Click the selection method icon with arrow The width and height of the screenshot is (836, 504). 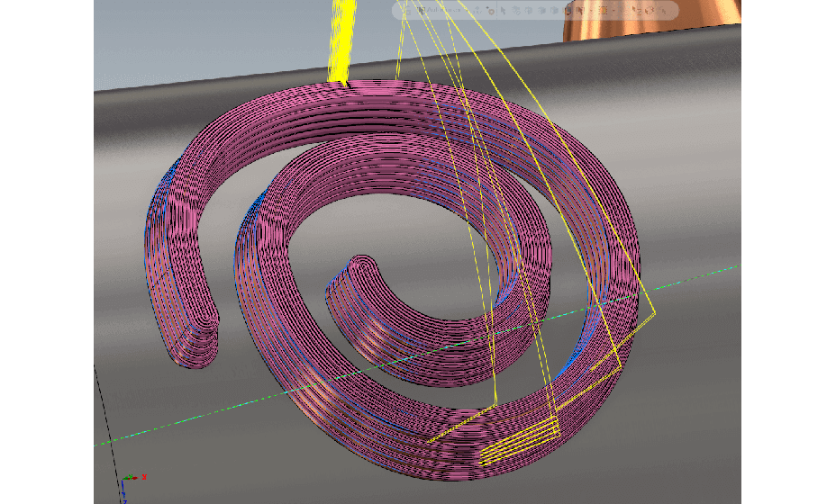[580, 11]
